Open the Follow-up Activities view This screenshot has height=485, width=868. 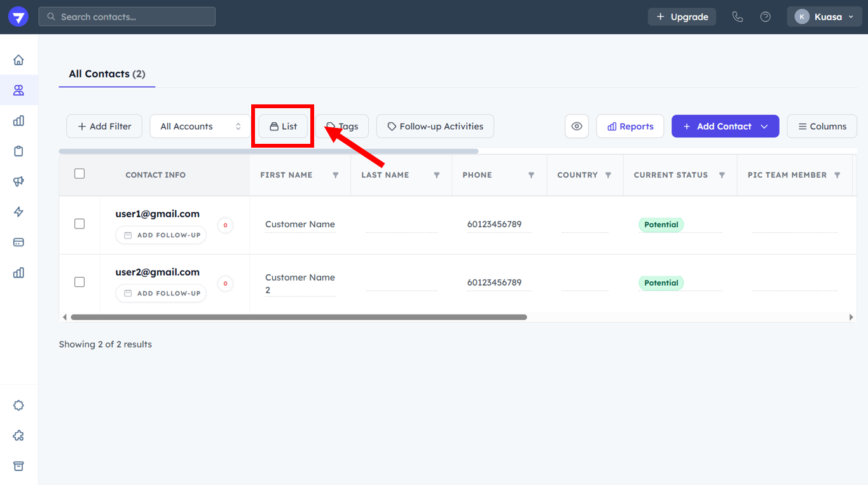click(435, 127)
